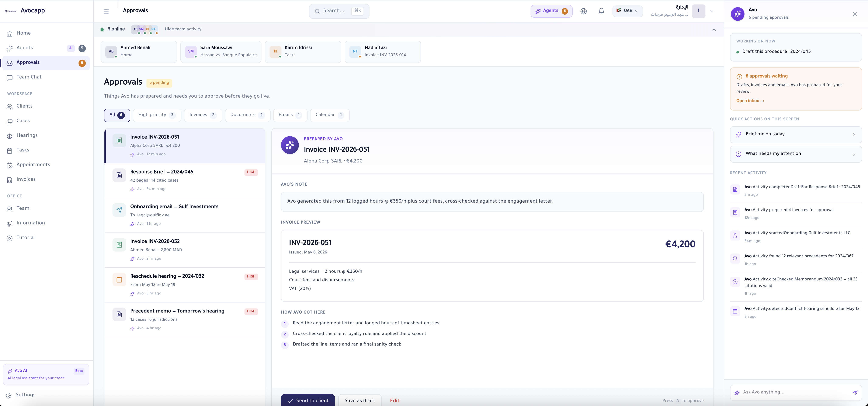Select the All filter tab

(117, 115)
